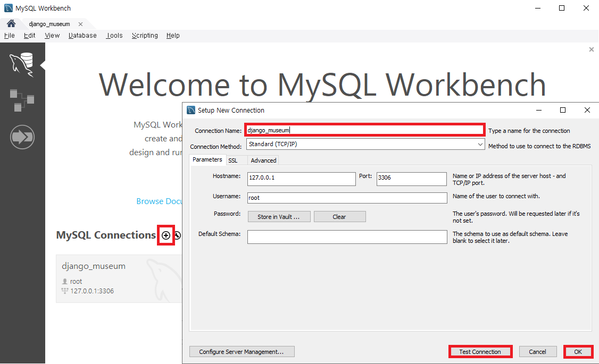Click the Hostname input field

pos(302,179)
